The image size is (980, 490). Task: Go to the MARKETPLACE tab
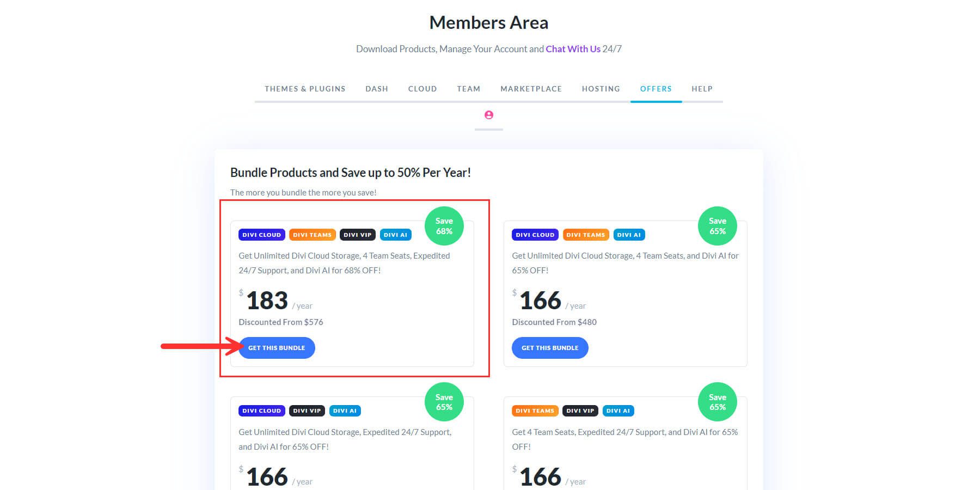click(531, 88)
